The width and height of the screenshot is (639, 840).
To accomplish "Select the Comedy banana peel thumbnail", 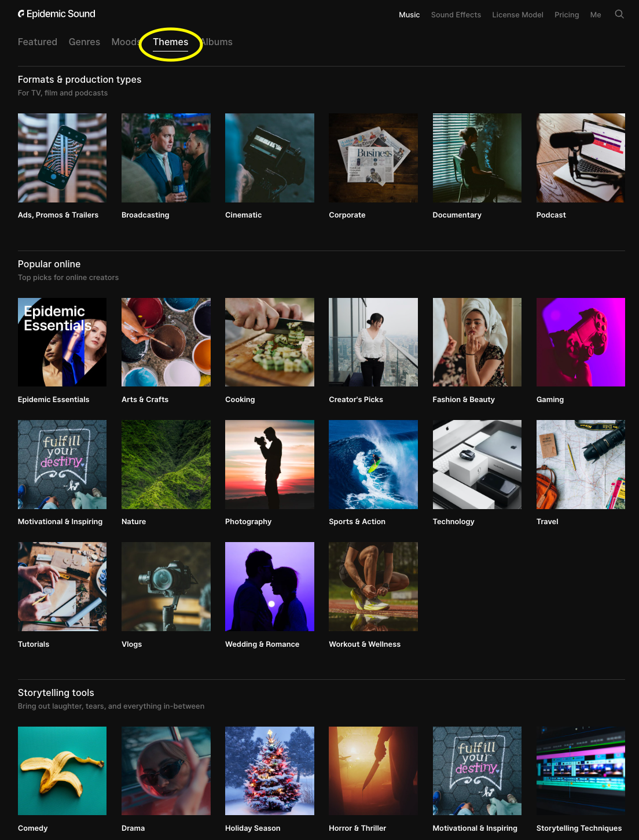I will (x=62, y=771).
